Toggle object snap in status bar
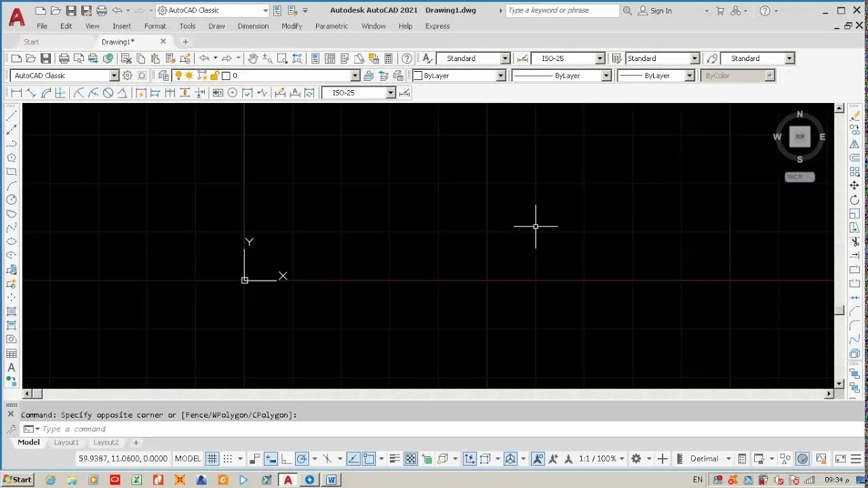Image resolution: width=868 pixels, height=488 pixels. point(368,459)
